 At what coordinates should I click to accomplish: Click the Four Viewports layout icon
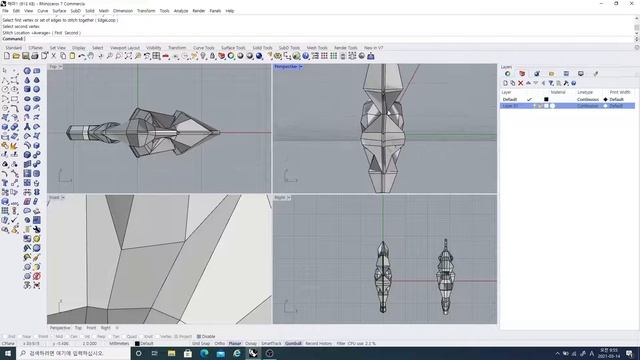coord(156,56)
